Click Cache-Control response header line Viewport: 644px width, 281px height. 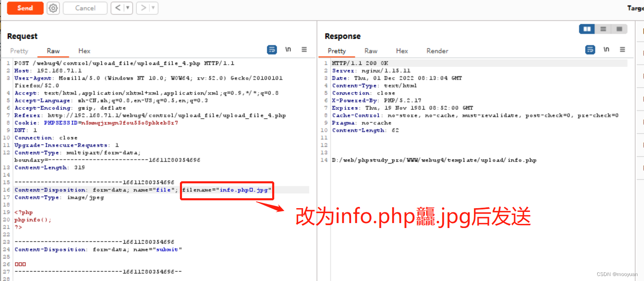pos(475,115)
